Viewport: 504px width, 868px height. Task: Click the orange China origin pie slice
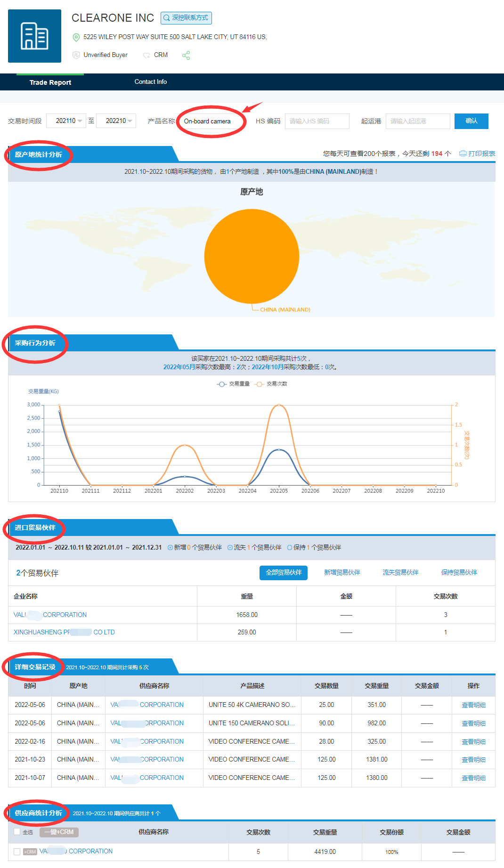(x=252, y=256)
